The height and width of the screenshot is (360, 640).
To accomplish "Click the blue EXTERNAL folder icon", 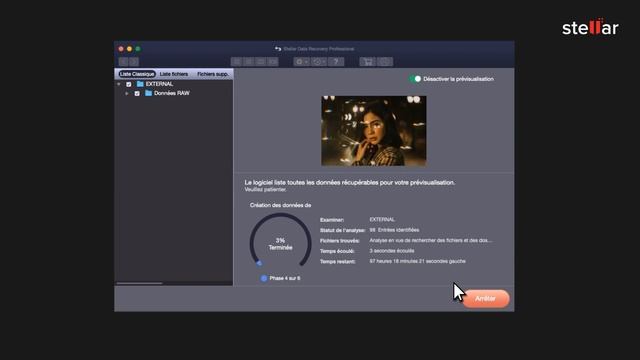I will tap(140, 84).
